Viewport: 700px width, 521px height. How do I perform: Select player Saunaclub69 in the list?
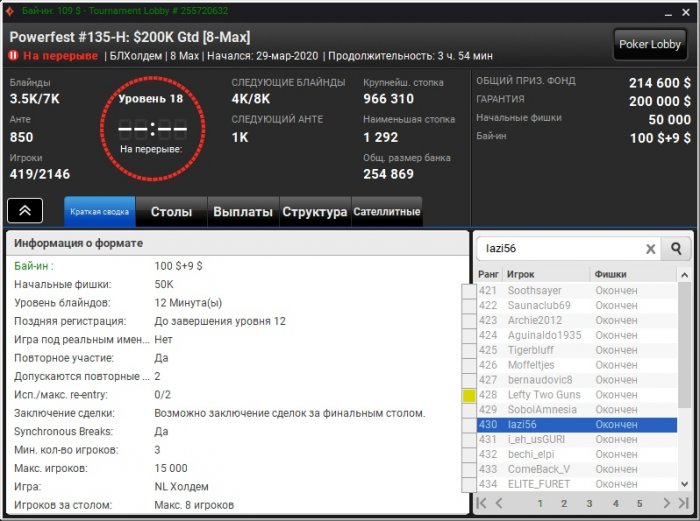point(577,305)
